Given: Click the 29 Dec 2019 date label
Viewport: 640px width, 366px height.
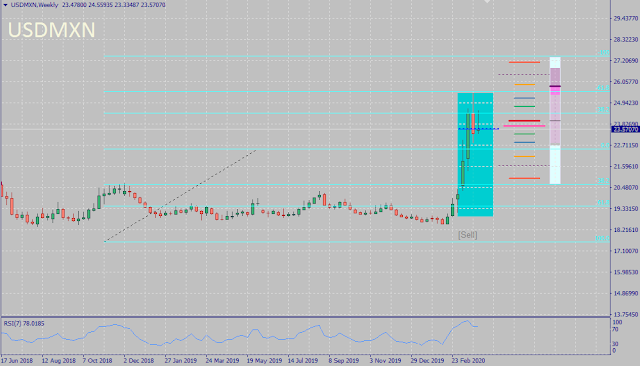Looking at the screenshot, I should pos(427,361).
